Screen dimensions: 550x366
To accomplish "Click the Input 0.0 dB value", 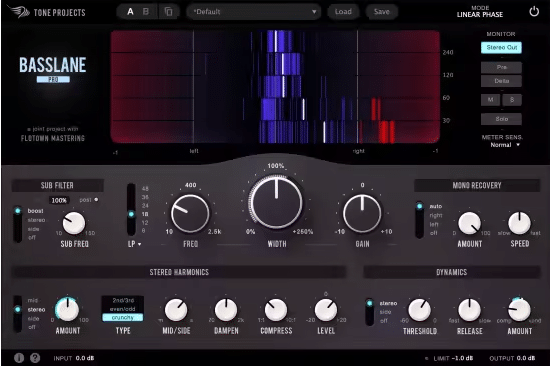I will pyautogui.click(x=85, y=358).
